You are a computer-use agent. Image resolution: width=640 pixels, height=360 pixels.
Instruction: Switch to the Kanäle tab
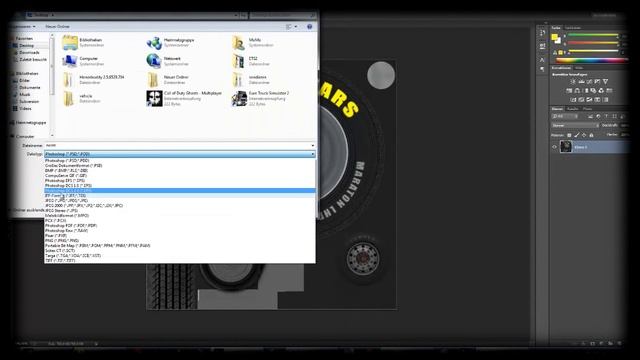[573, 109]
